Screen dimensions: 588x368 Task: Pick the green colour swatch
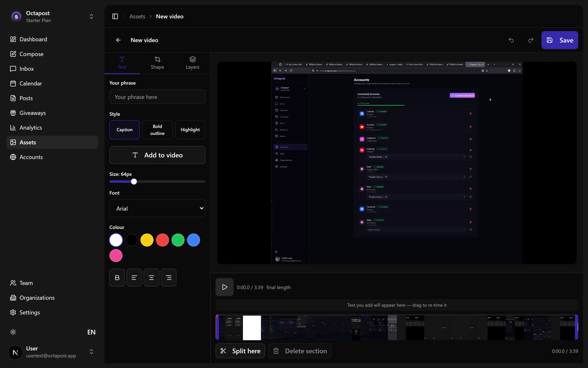point(178,240)
